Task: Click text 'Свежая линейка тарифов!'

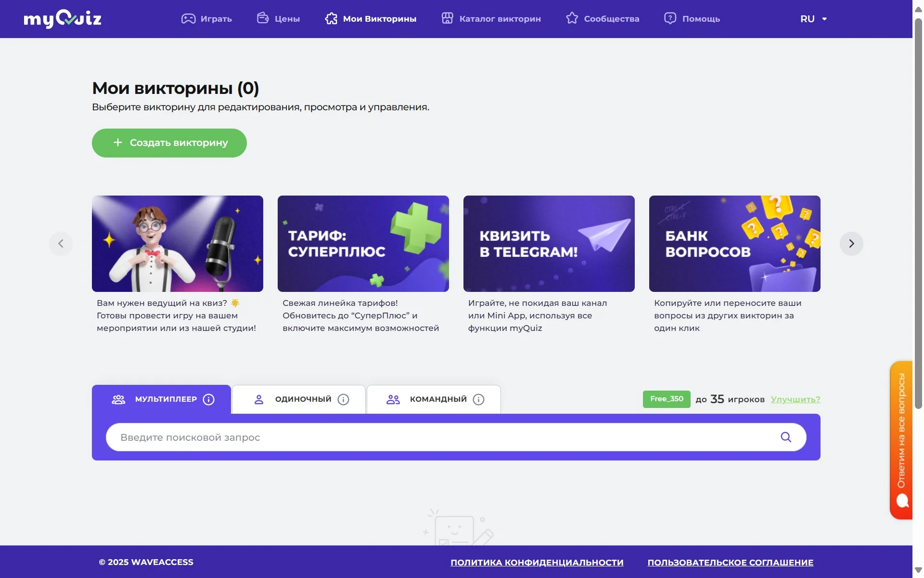Action: click(x=340, y=303)
